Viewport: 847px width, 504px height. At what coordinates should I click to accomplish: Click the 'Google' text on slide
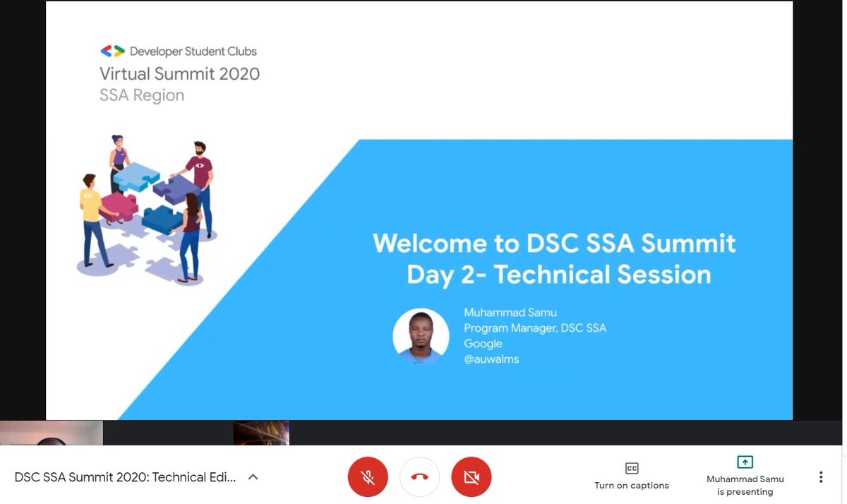[x=483, y=344]
